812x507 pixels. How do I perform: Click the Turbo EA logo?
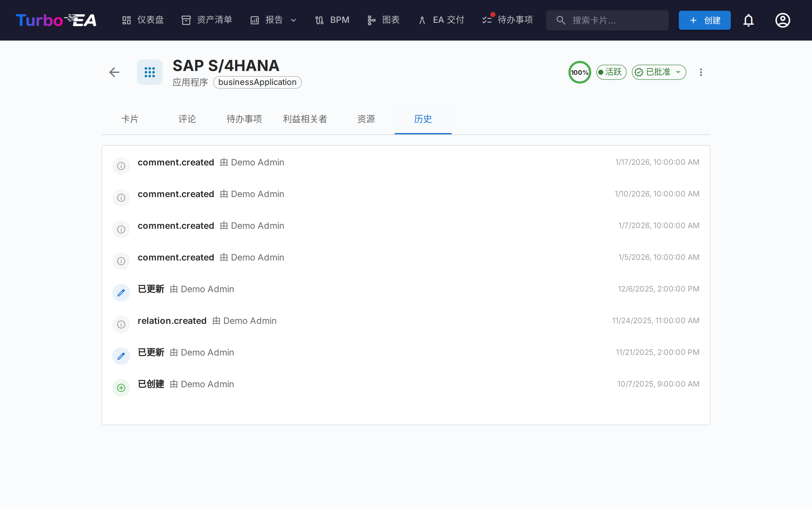pos(56,20)
